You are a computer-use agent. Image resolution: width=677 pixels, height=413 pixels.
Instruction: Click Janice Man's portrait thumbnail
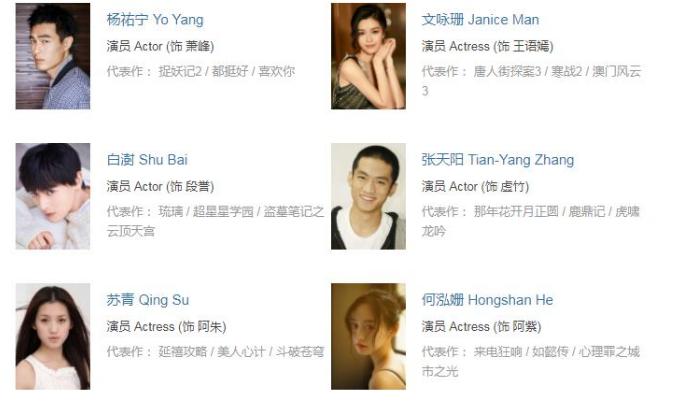pos(368,56)
